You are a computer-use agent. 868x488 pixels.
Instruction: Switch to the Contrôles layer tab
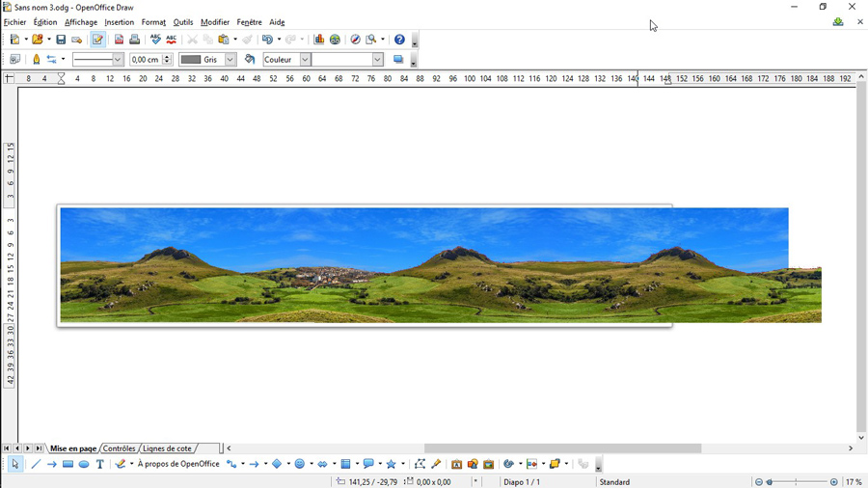pyautogui.click(x=120, y=448)
